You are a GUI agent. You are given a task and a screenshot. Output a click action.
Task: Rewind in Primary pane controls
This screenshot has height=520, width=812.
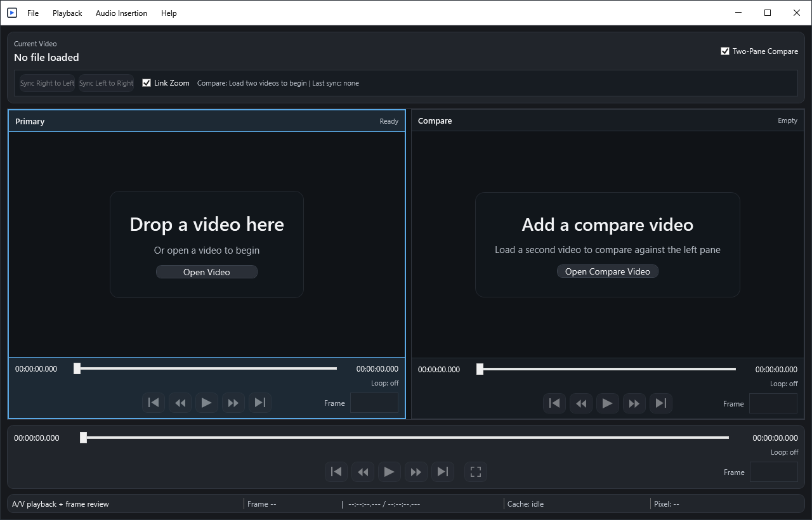(180, 403)
